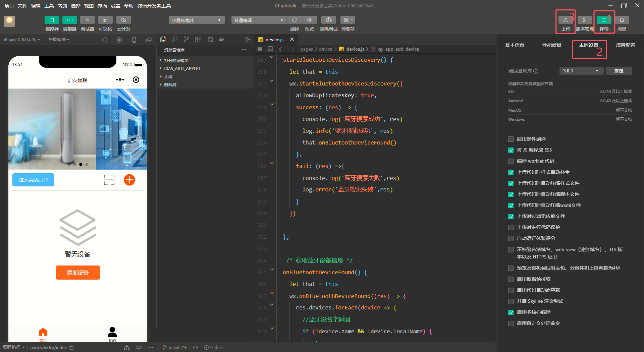644x352 pixels.
Task: Click 进入音频后台 button in simulator
Action: tap(33, 180)
